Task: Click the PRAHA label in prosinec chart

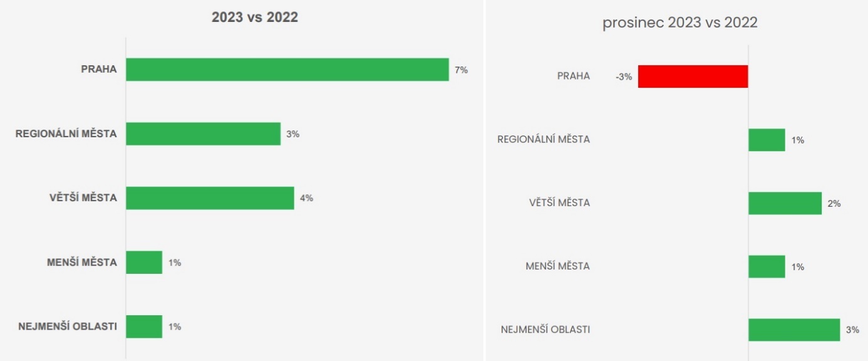Action: tap(574, 76)
